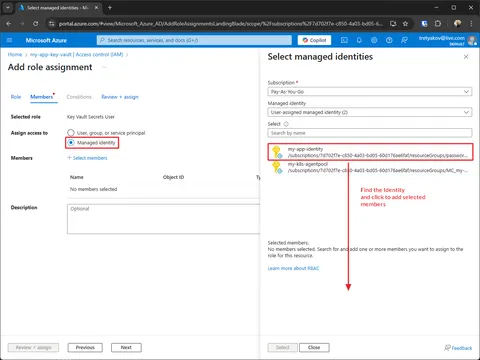Open the Bitwarden shield extension icon
Image resolution: width=480 pixels, height=360 pixels.
click(424, 24)
